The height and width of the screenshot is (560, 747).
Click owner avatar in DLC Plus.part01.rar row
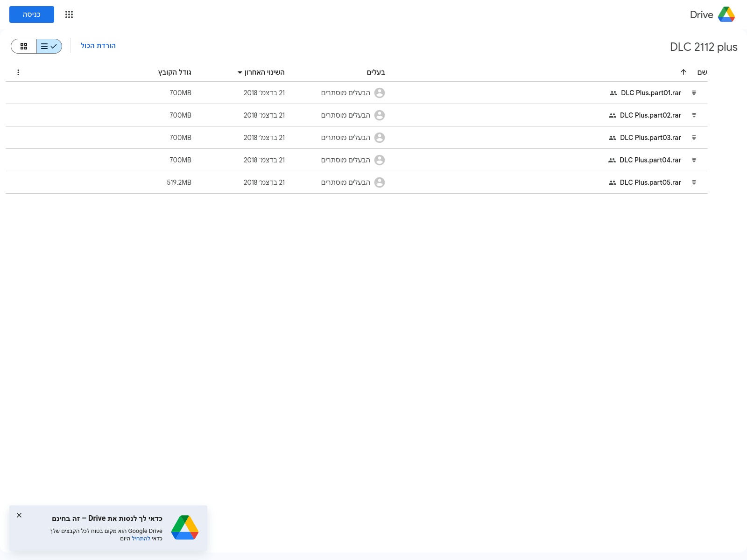[380, 93]
